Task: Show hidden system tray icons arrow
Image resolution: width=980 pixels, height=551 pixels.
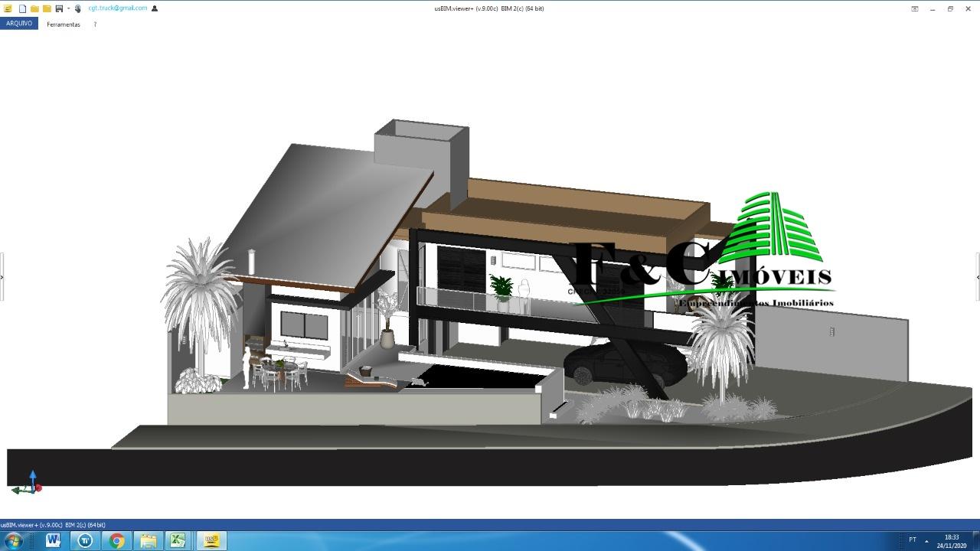Action: click(x=926, y=541)
